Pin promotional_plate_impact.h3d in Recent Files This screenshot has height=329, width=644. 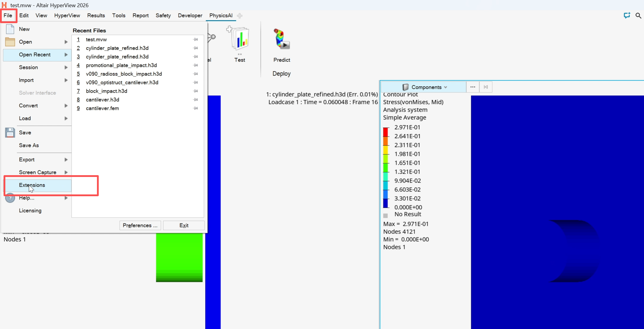tap(196, 65)
